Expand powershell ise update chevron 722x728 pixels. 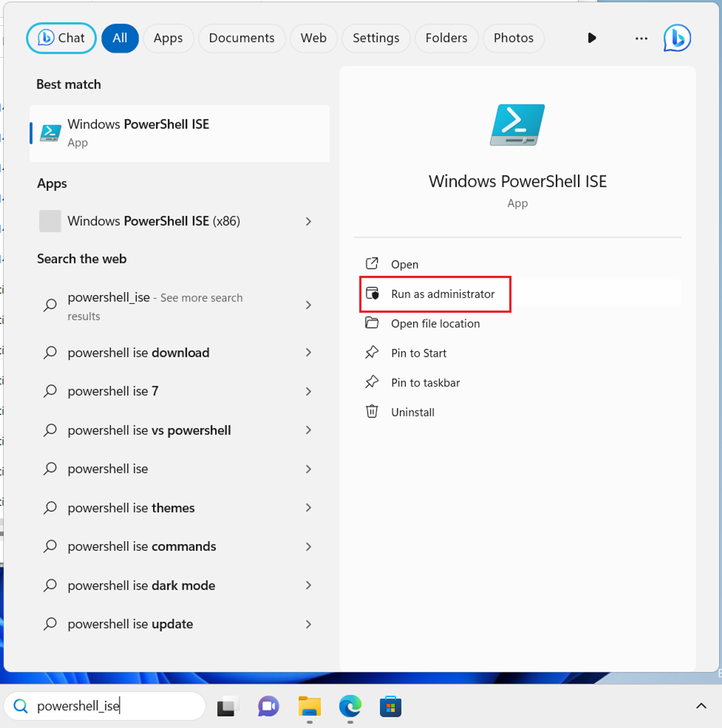pos(309,624)
